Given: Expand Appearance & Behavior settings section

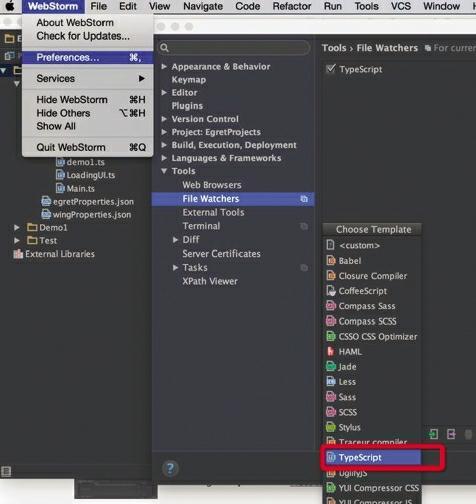Looking at the screenshot, I should click(164, 66).
